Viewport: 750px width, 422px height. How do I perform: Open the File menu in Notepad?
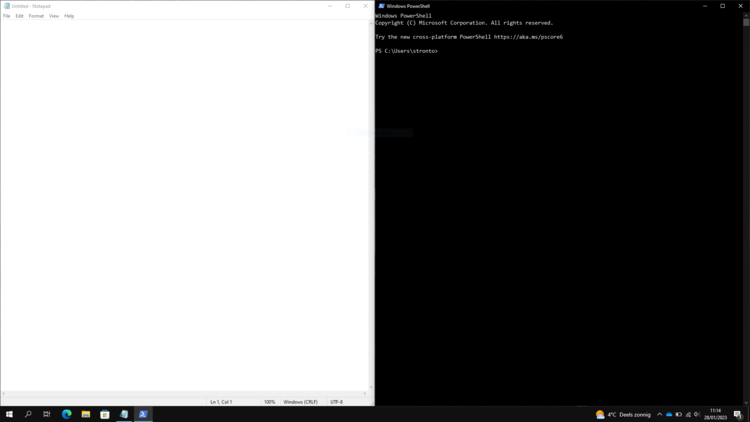7,16
